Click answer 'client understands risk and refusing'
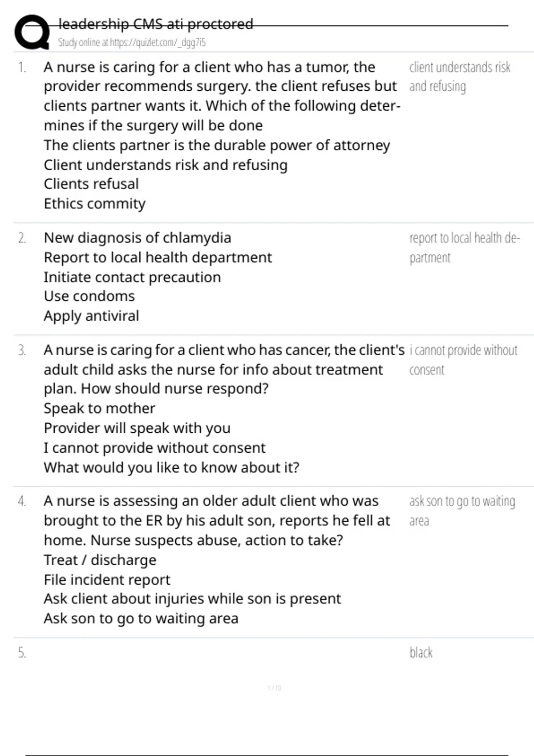Image resolution: width=534 pixels, height=756 pixels. pyautogui.click(x=459, y=76)
